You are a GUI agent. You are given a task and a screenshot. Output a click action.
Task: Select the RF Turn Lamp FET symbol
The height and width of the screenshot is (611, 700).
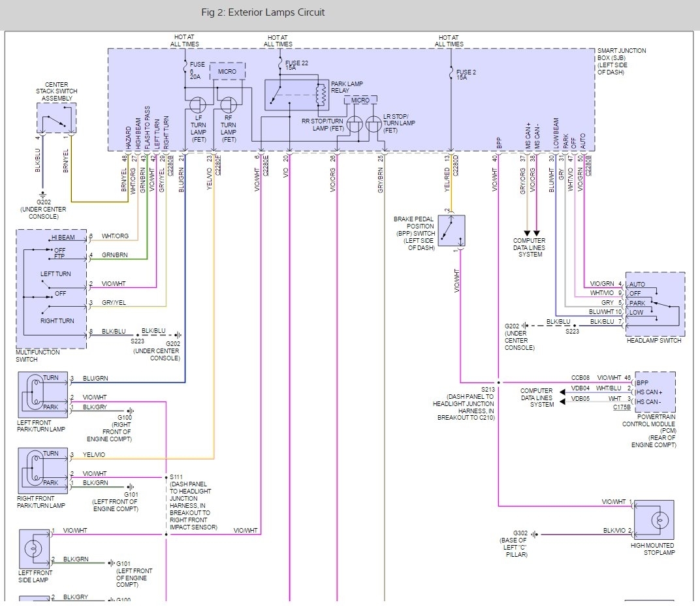(x=229, y=106)
